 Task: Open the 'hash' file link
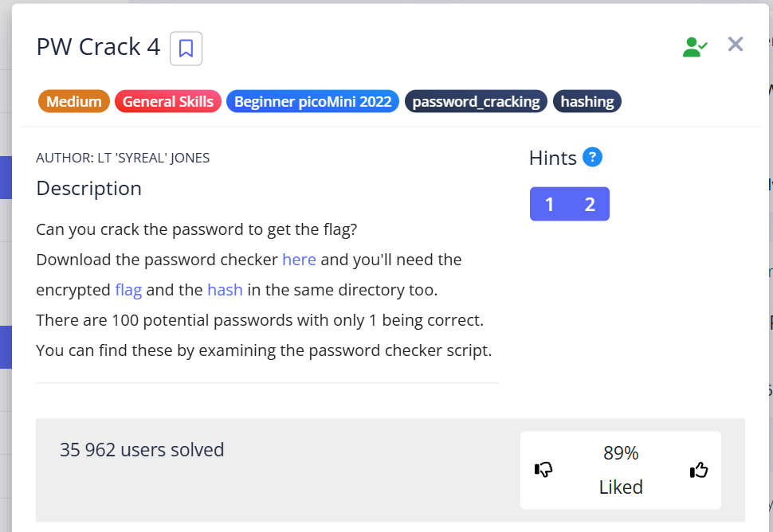point(225,290)
